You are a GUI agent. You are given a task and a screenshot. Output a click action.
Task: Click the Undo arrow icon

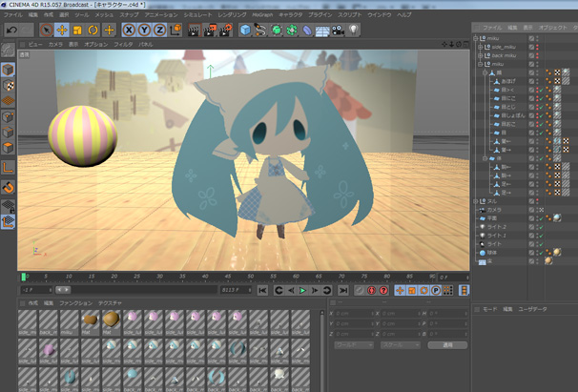[x=11, y=30]
